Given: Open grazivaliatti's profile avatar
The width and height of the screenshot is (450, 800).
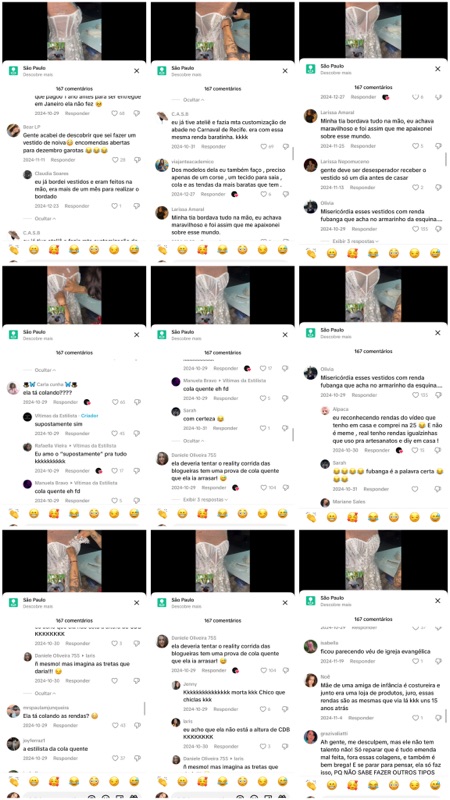Looking at the screenshot, I should click(x=311, y=737).
